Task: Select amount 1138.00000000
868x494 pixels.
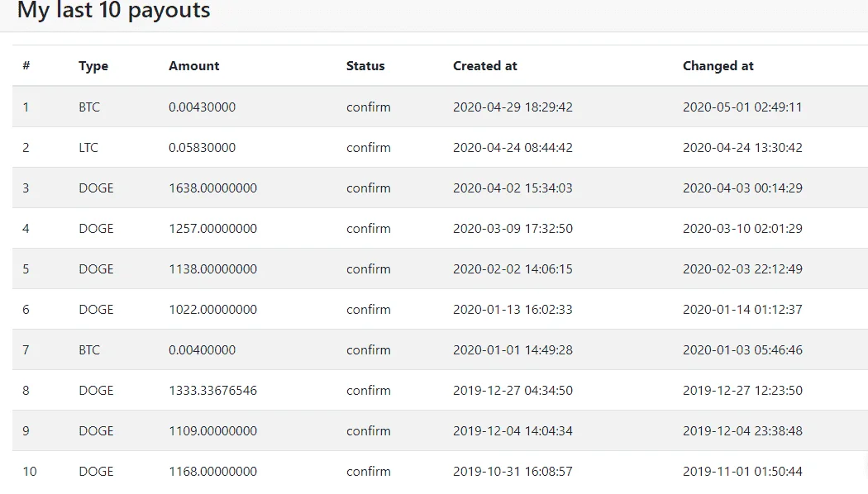Action: 212,268
